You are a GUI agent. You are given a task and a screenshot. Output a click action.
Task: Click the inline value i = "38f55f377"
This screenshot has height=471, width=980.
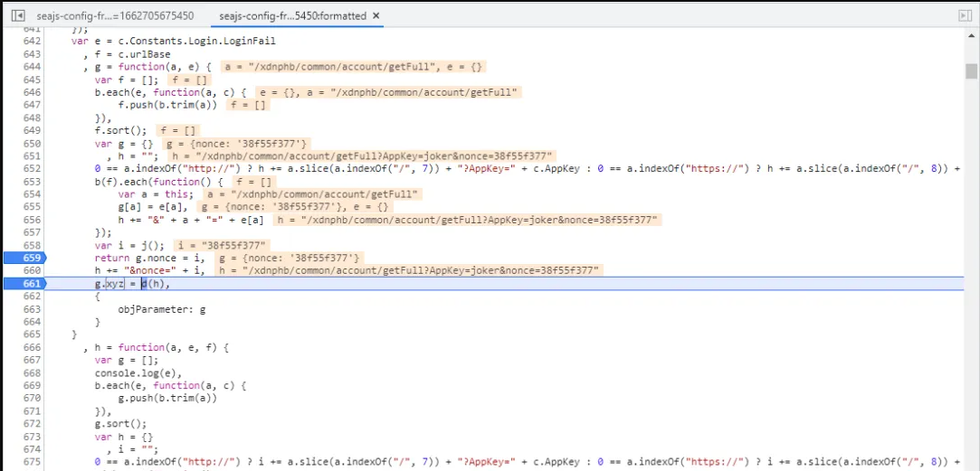point(222,246)
